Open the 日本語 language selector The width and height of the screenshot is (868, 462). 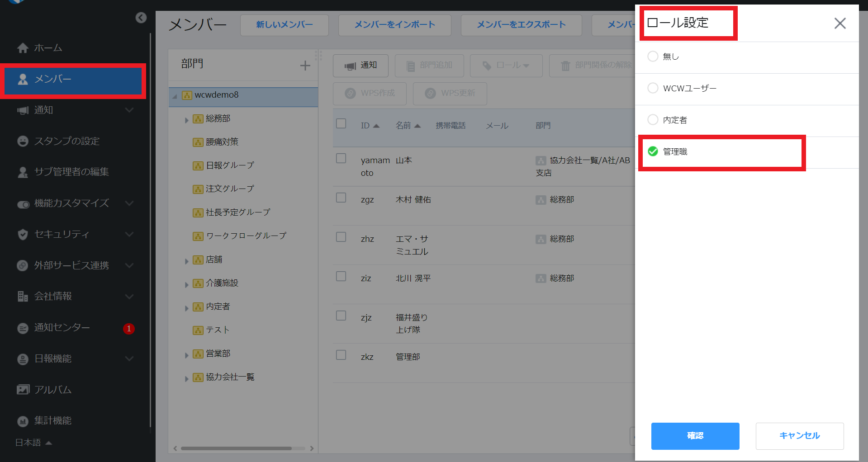33,443
